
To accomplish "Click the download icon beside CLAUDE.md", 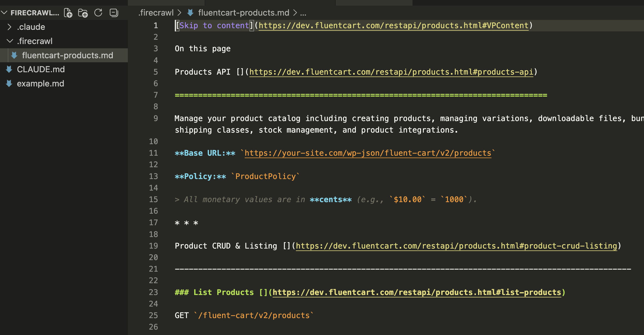I will tap(9, 69).
